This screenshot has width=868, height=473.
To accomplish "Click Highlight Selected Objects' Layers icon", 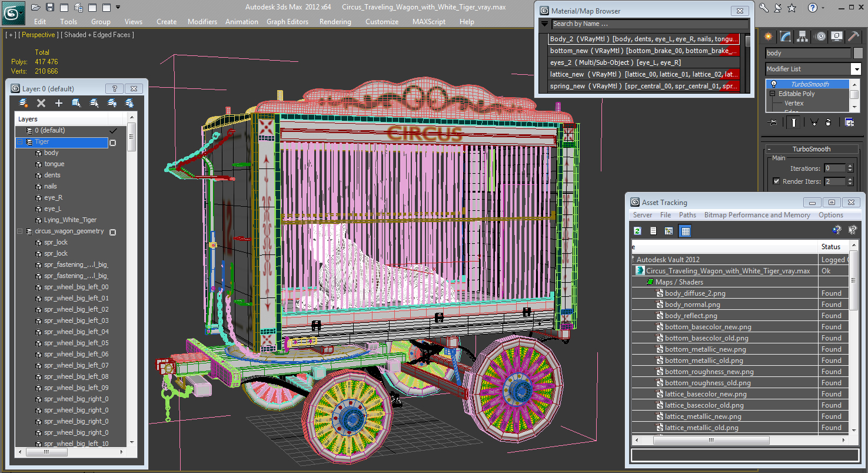I will point(94,103).
